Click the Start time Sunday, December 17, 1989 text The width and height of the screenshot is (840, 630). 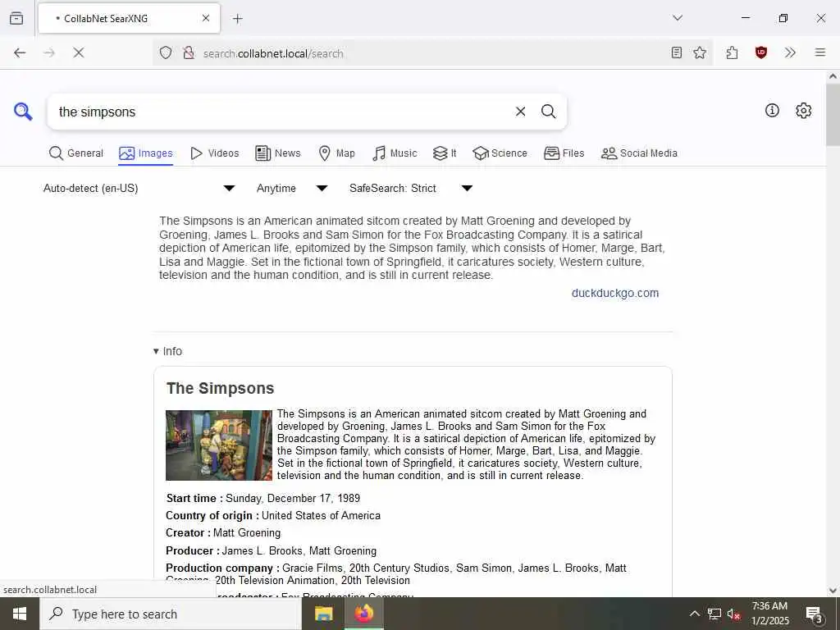tap(263, 498)
